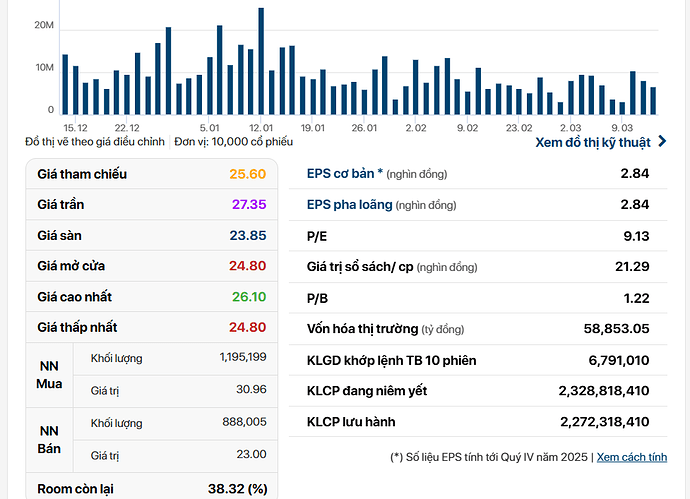Select the P/E value 9.13
The height and width of the screenshot is (499, 690).
[636, 236]
